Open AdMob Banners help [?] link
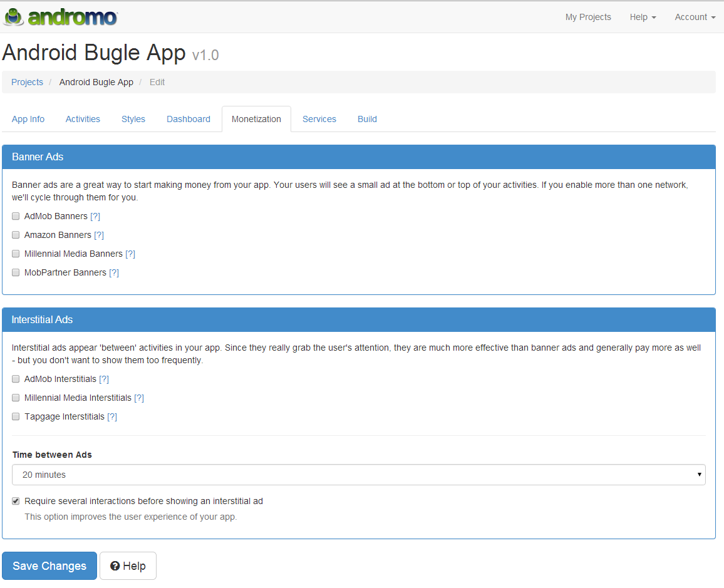The width and height of the screenshot is (724, 588). coord(95,217)
